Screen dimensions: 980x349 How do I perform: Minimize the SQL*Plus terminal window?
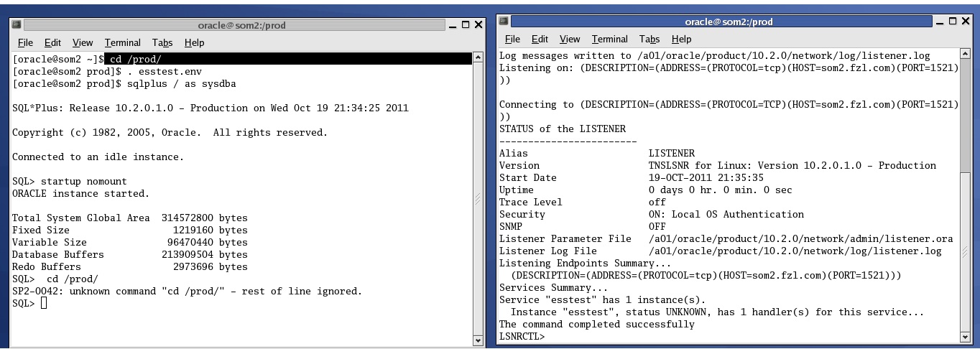[x=453, y=26]
